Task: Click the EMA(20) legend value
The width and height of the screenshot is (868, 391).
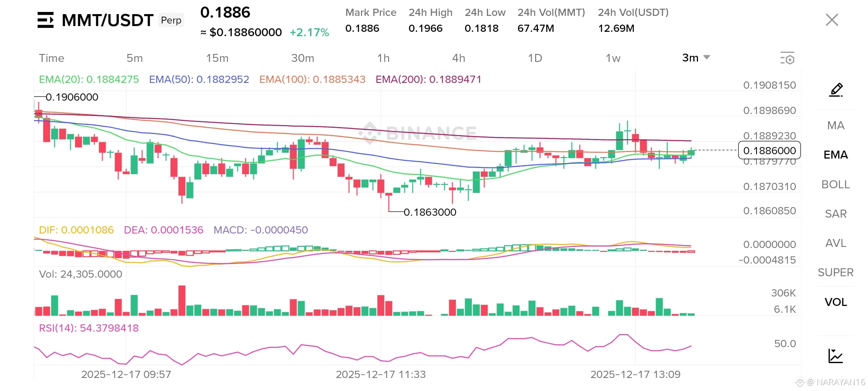Action: click(89, 79)
